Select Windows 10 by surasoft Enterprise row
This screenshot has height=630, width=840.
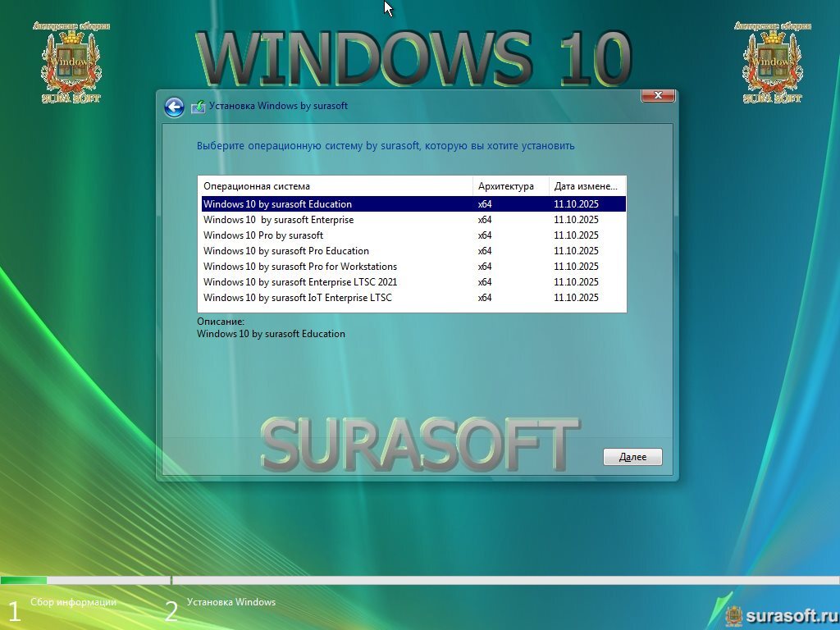click(x=413, y=220)
